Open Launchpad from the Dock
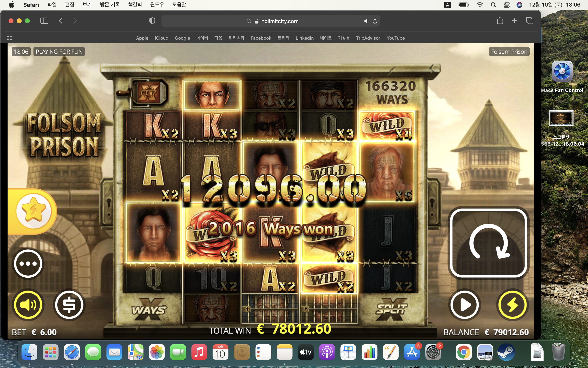Screen dimensions: 588x368 click(51, 352)
